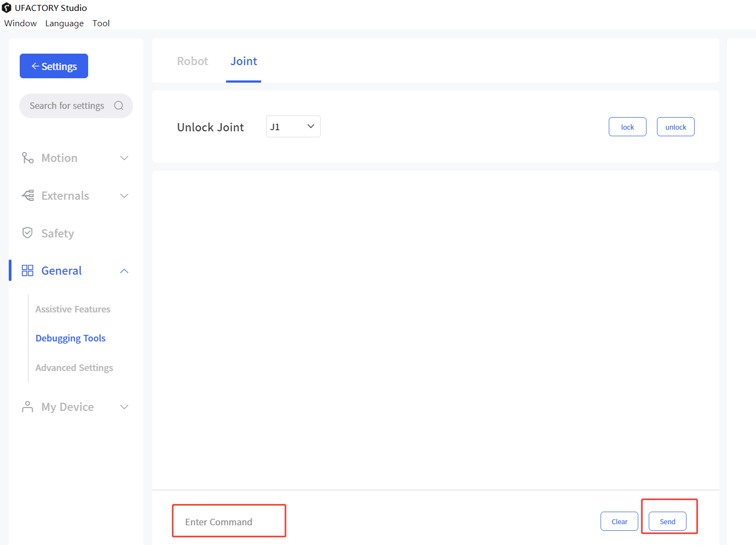Click the General menu label

pos(61,271)
